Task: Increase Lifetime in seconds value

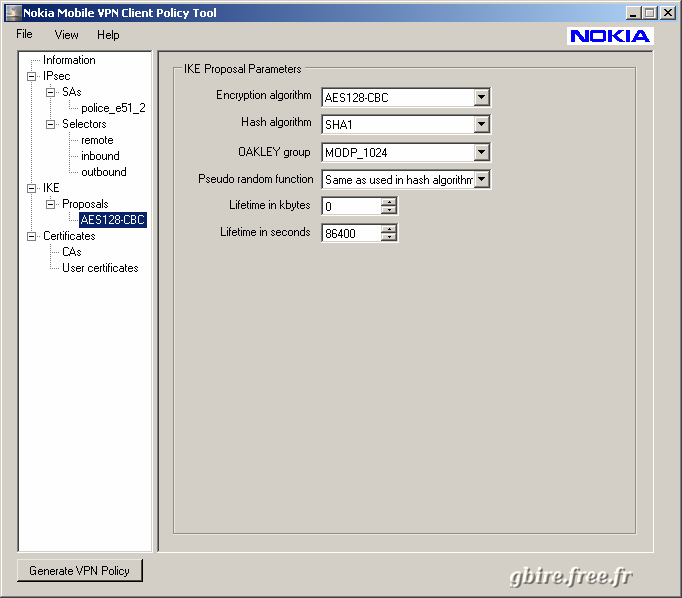Action: [389, 229]
